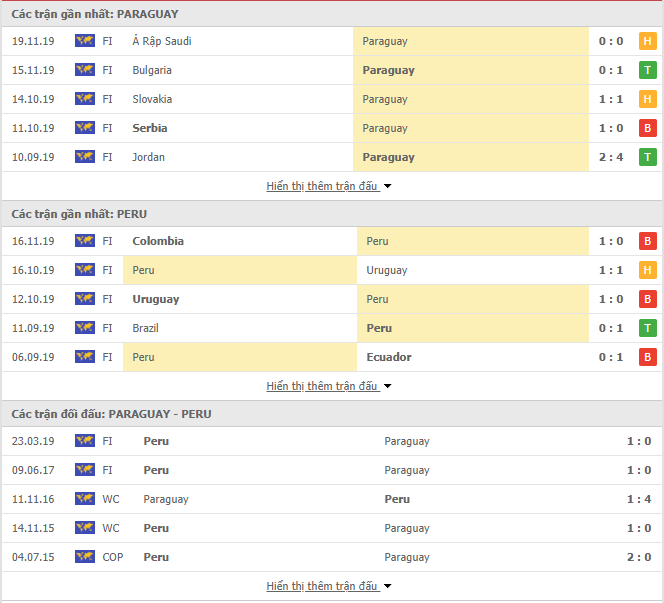Viewport: 664px width, 603px height.
Task: Click the orange H badge for Peru-Uruguay draw
Action: point(647,270)
